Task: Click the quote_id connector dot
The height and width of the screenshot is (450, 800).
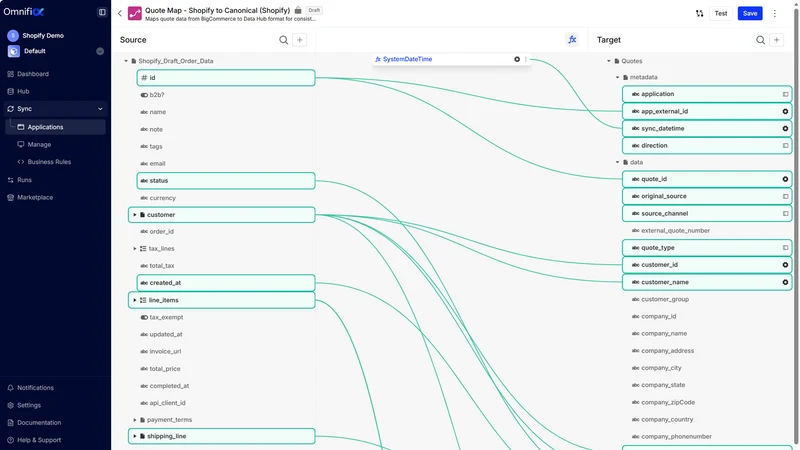Action: tap(785, 179)
